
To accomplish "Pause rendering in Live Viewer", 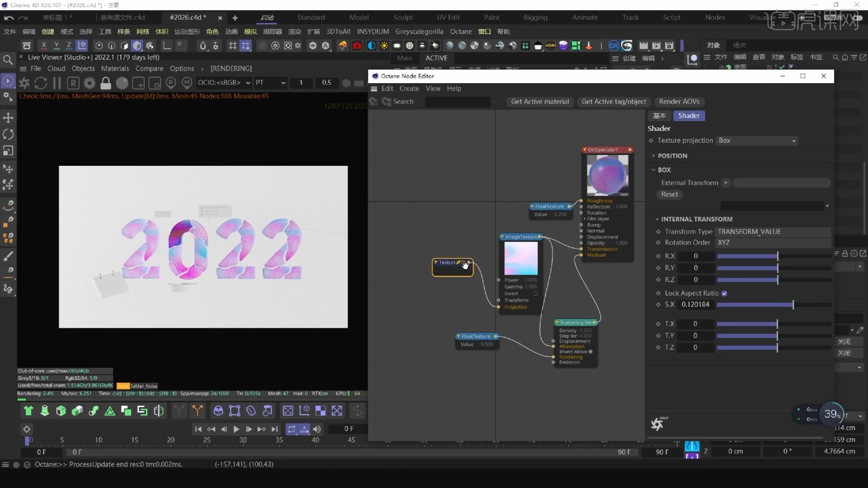I will [57, 83].
